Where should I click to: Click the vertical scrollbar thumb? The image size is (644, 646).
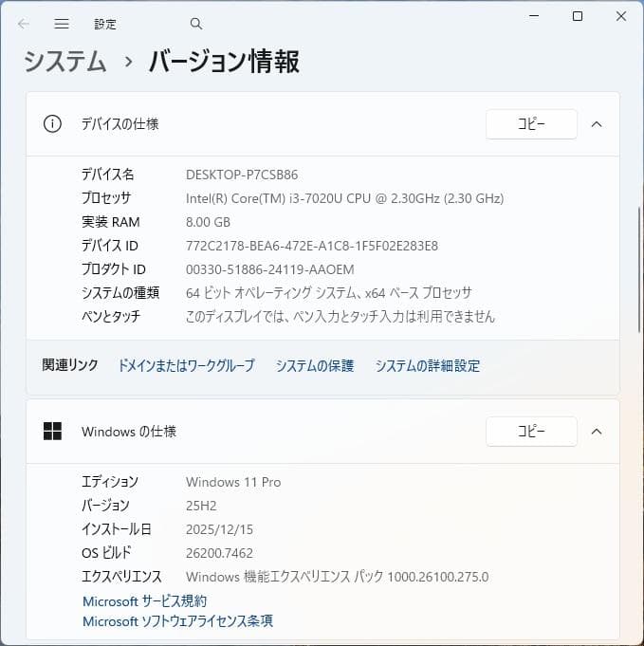pyautogui.click(x=639, y=268)
